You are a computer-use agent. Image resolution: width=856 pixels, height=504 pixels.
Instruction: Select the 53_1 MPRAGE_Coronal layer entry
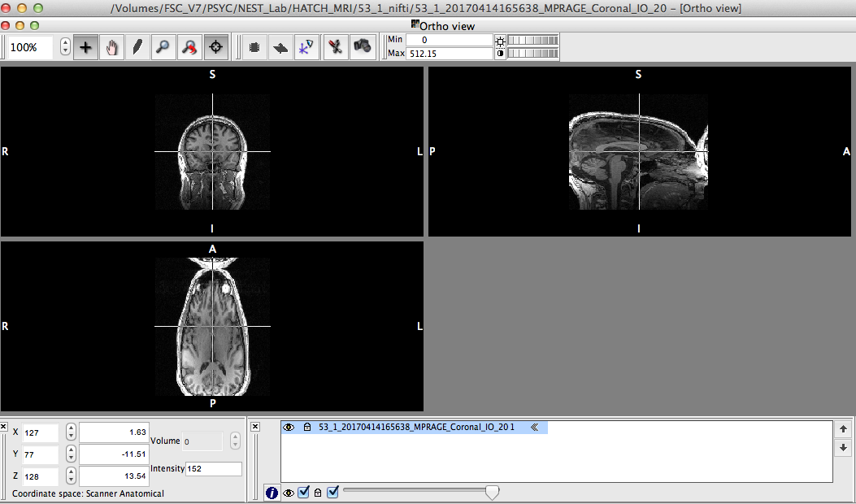point(415,427)
